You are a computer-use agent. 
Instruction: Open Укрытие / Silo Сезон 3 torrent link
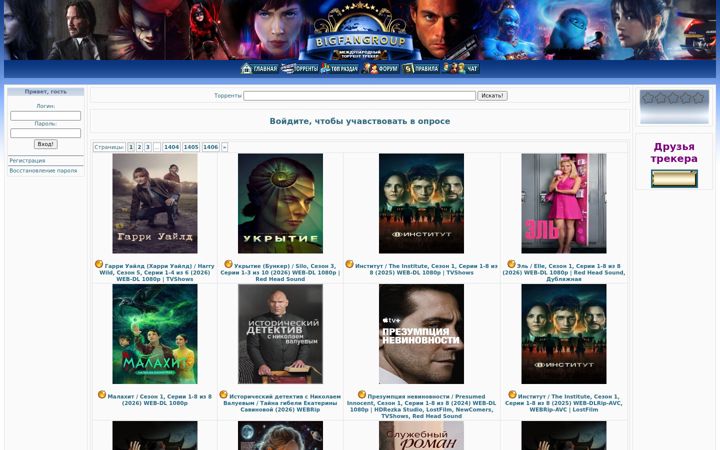click(x=280, y=272)
